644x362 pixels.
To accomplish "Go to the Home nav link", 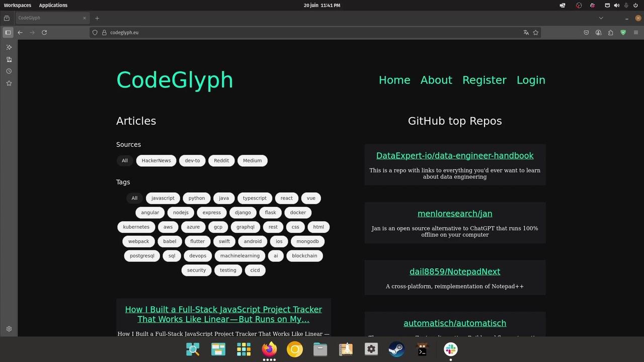I will pos(394,80).
